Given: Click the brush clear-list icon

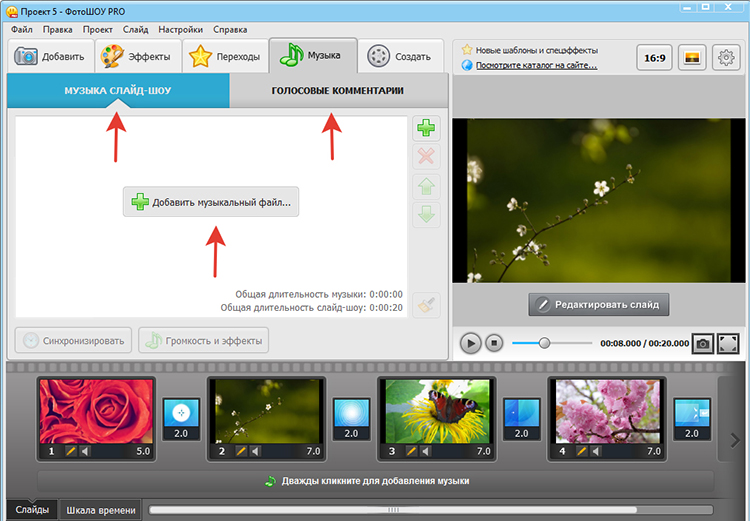Looking at the screenshot, I should pyautogui.click(x=426, y=305).
